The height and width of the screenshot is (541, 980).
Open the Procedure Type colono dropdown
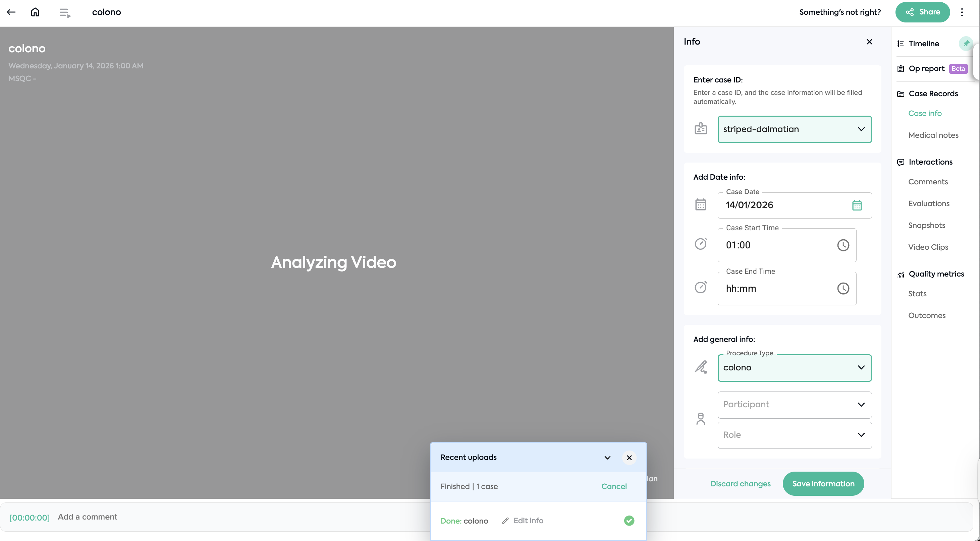(794, 368)
